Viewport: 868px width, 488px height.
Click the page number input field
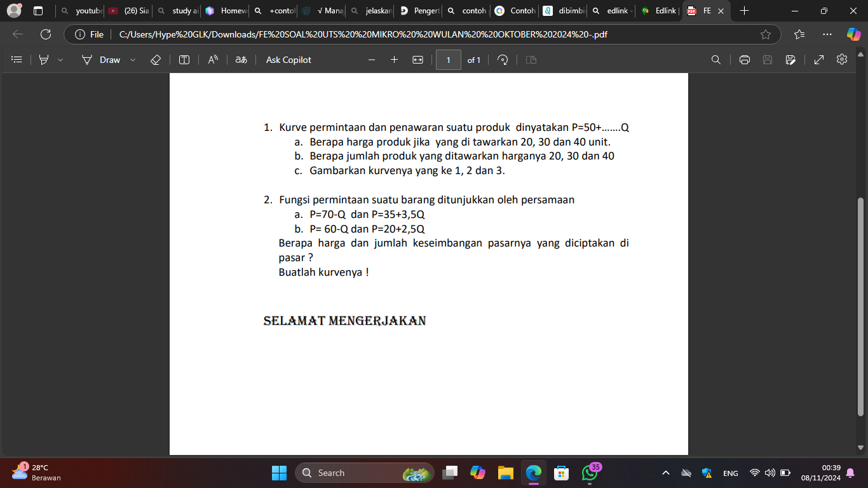[449, 60]
